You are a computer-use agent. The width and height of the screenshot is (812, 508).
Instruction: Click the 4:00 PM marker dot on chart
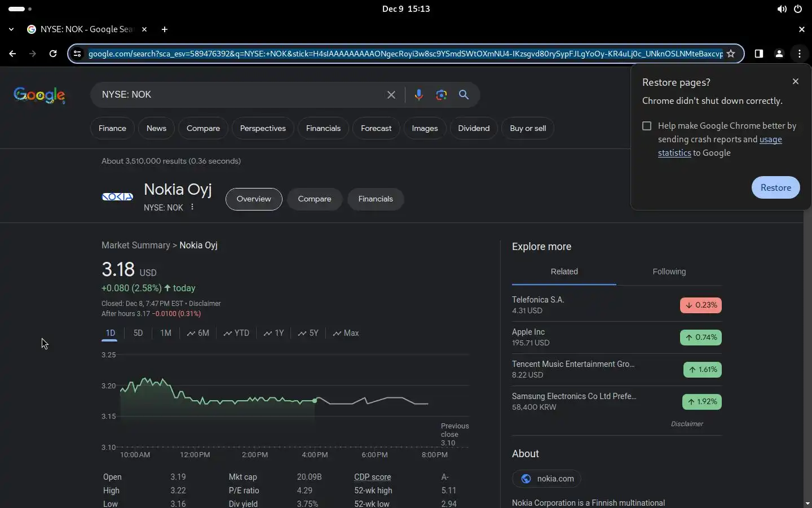(315, 401)
